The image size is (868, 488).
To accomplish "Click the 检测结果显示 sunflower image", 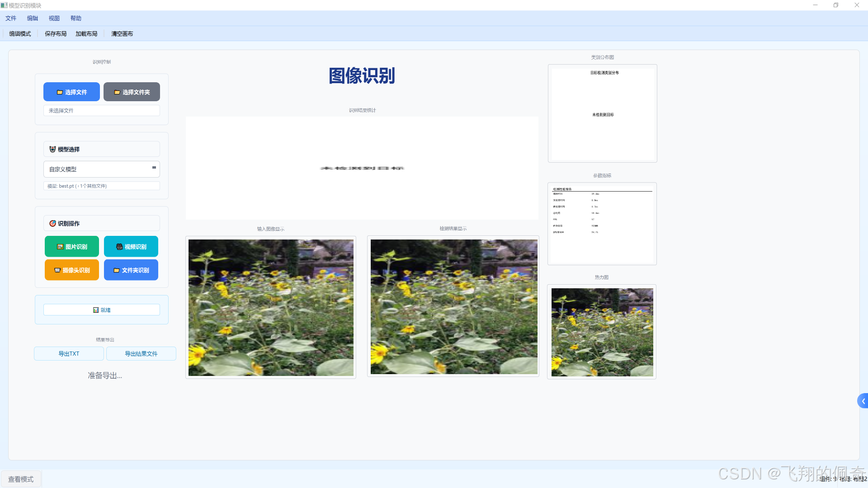I will click(x=453, y=307).
